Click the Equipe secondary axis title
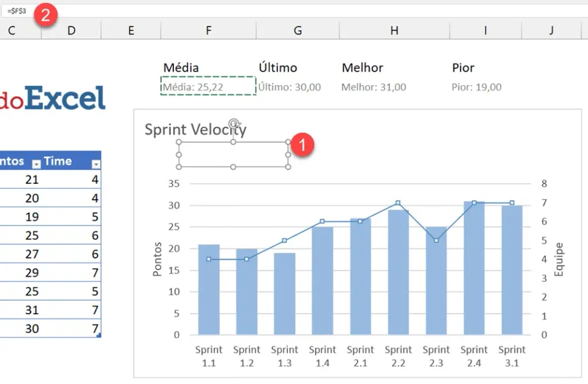Screen dimensions: 588x384 [559, 259]
